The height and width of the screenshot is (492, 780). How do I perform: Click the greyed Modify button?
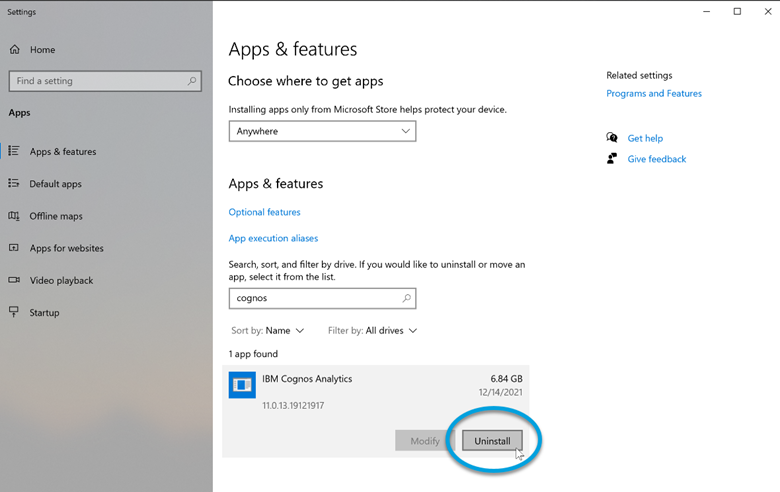point(425,441)
